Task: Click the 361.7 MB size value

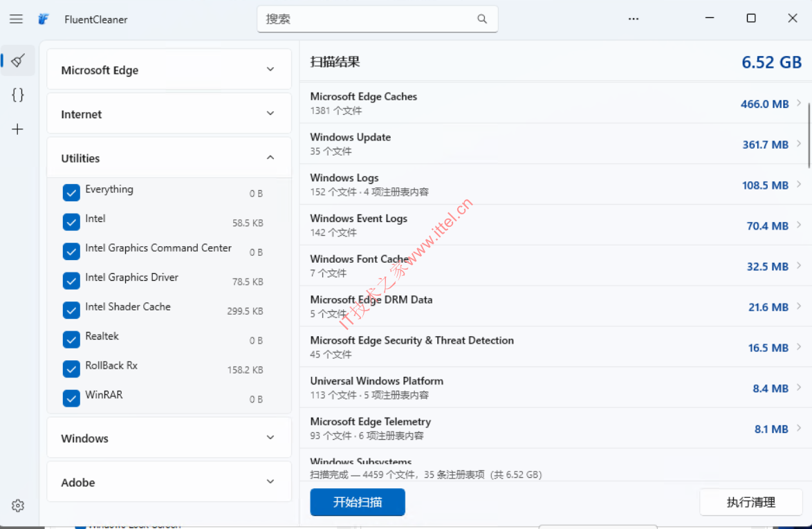Action: pos(766,145)
